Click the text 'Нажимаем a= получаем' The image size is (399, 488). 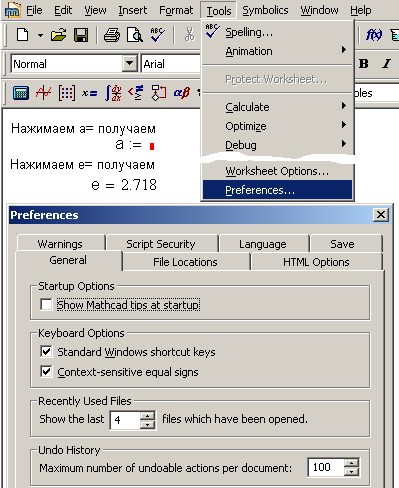click(83, 128)
